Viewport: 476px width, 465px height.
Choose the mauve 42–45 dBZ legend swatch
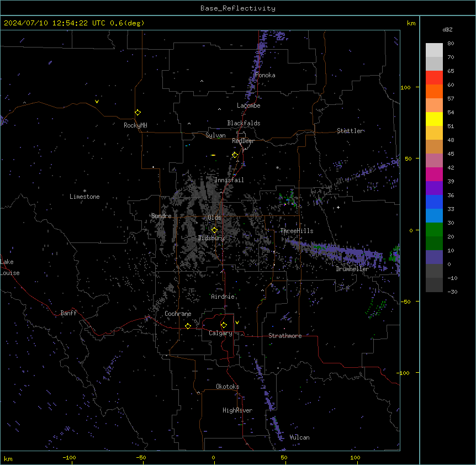click(434, 160)
